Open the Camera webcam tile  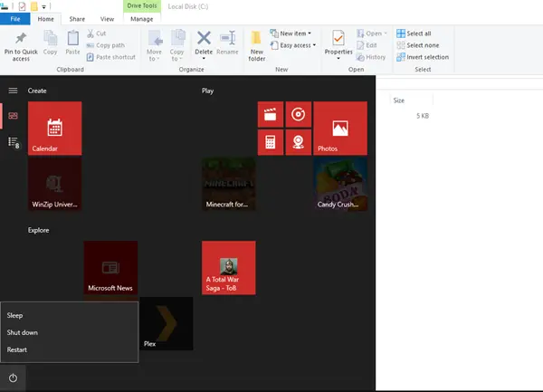tap(298, 142)
